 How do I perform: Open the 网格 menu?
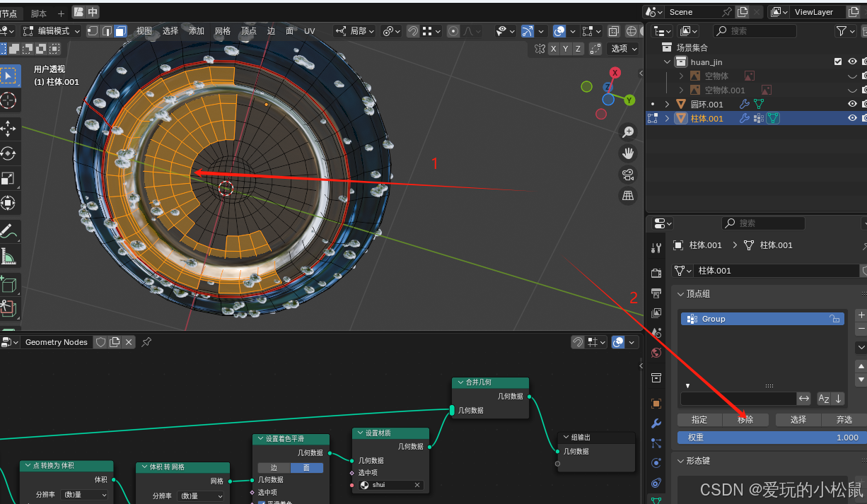coord(223,31)
